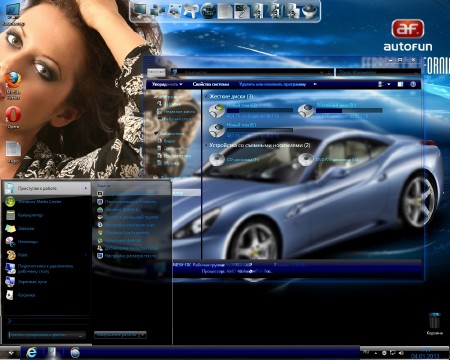450x360 pixels.
Task: Click the Завершение работы shutdown button
Action: tap(116, 335)
